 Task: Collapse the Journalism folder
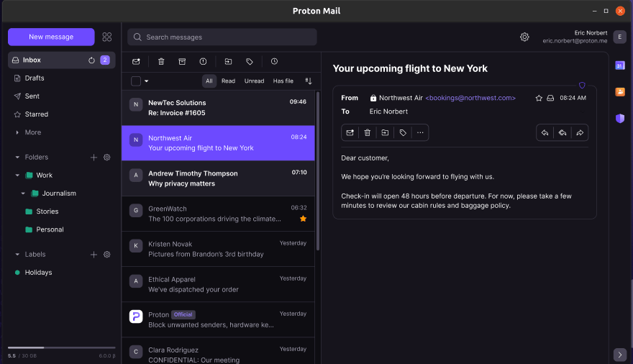click(x=23, y=194)
